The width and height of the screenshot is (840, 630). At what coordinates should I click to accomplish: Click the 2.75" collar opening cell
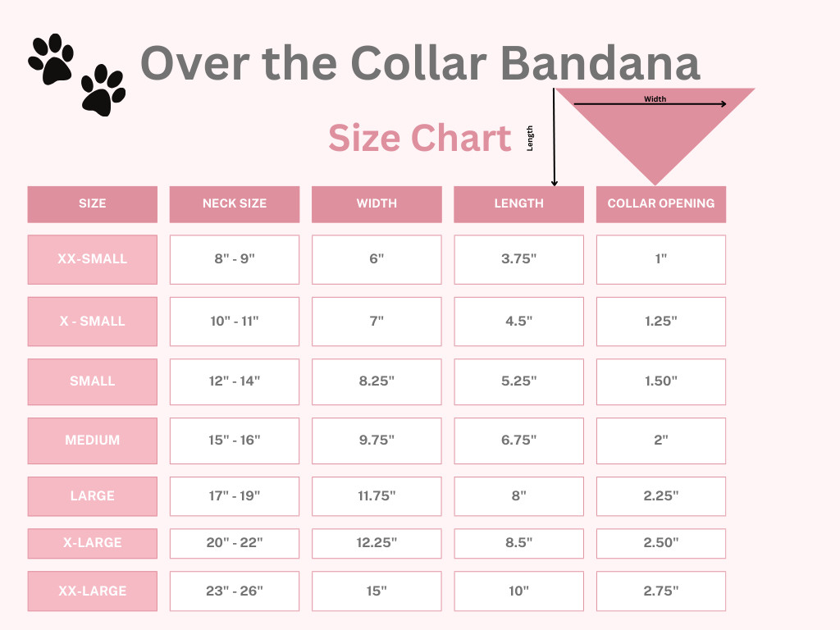[x=661, y=591]
